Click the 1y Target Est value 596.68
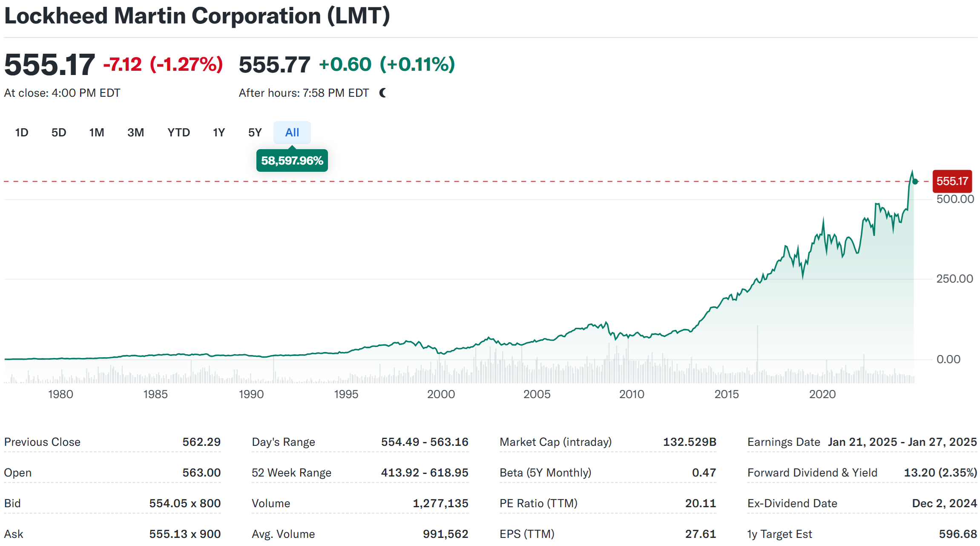980x546 pixels. click(x=958, y=534)
